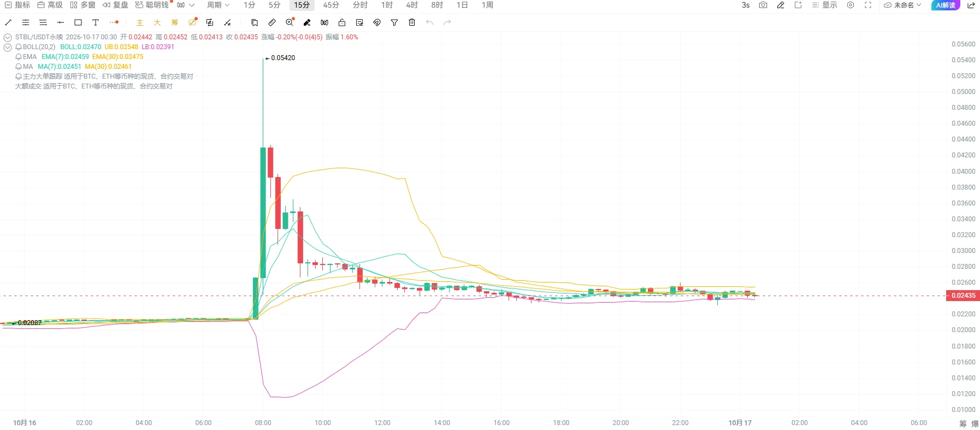Click the share export arrow icon
This screenshot has height=430, width=980.
pyautogui.click(x=971, y=5)
